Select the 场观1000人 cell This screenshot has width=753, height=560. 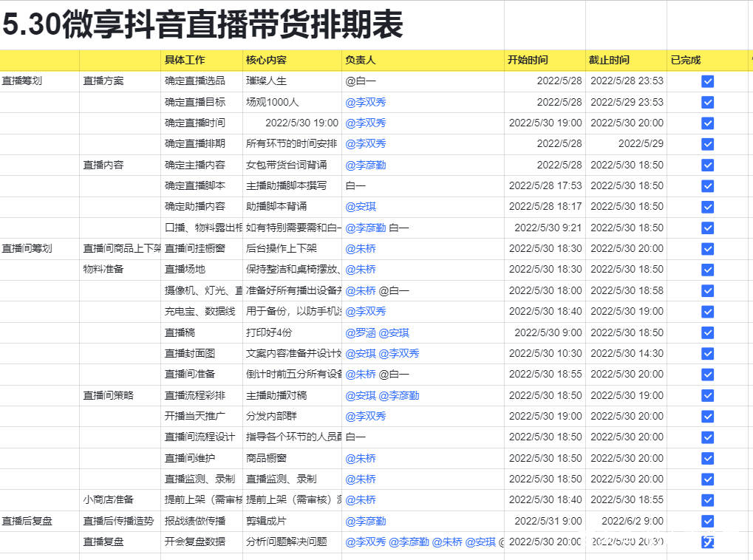pyautogui.click(x=292, y=102)
